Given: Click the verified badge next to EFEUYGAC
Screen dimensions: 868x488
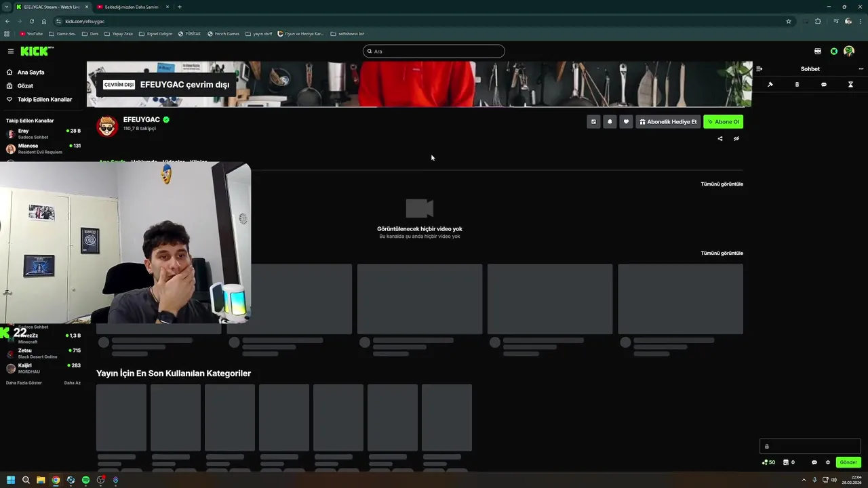Looking at the screenshot, I should (166, 119).
